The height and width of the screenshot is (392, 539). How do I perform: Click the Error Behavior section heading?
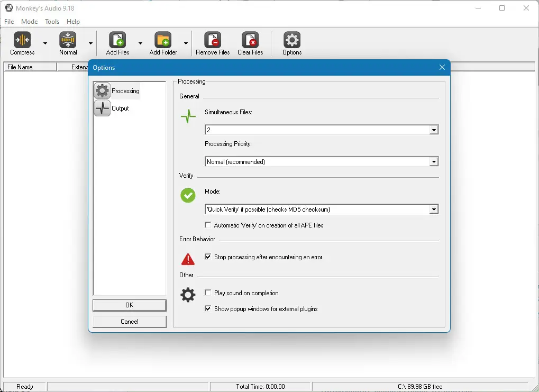click(197, 239)
